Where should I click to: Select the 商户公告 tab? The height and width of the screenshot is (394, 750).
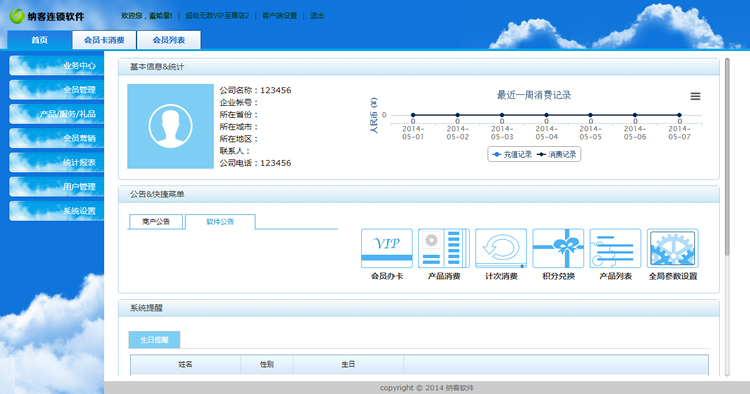(x=156, y=221)
